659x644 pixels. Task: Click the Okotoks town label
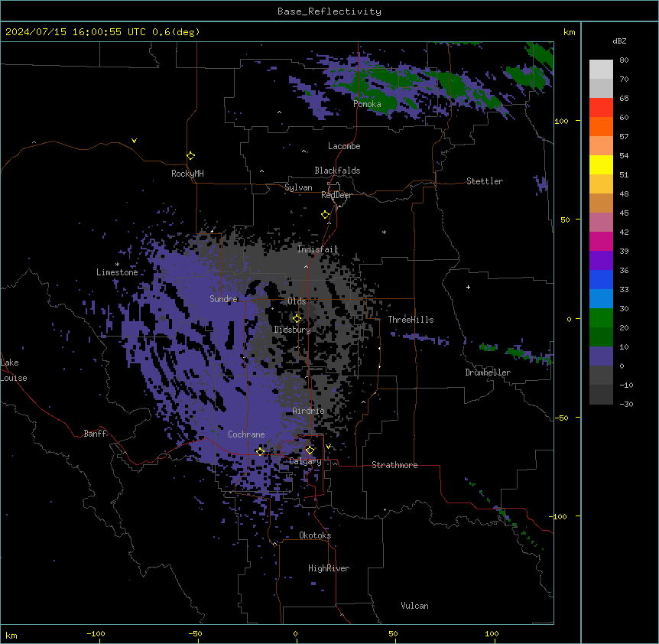point(315,535)
